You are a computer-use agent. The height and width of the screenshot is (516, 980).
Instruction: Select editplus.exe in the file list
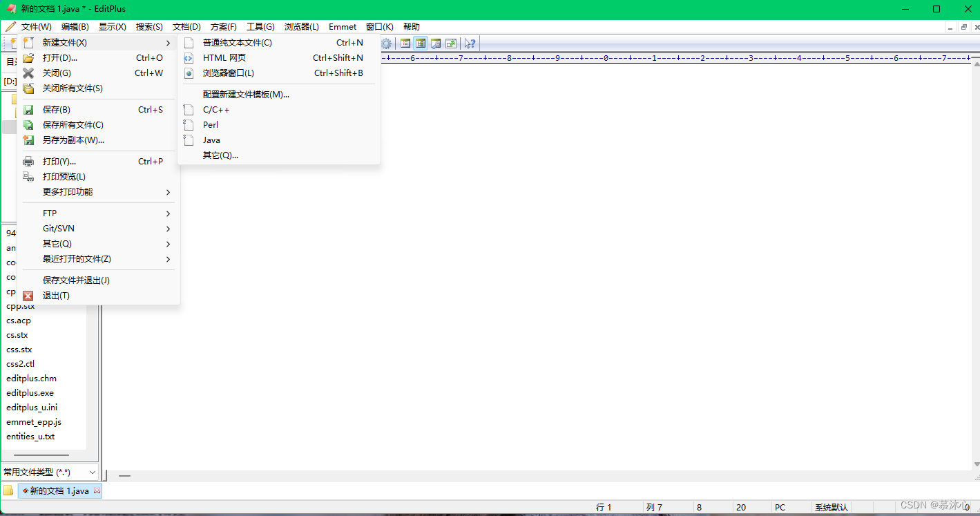click(x=30, y=393)
